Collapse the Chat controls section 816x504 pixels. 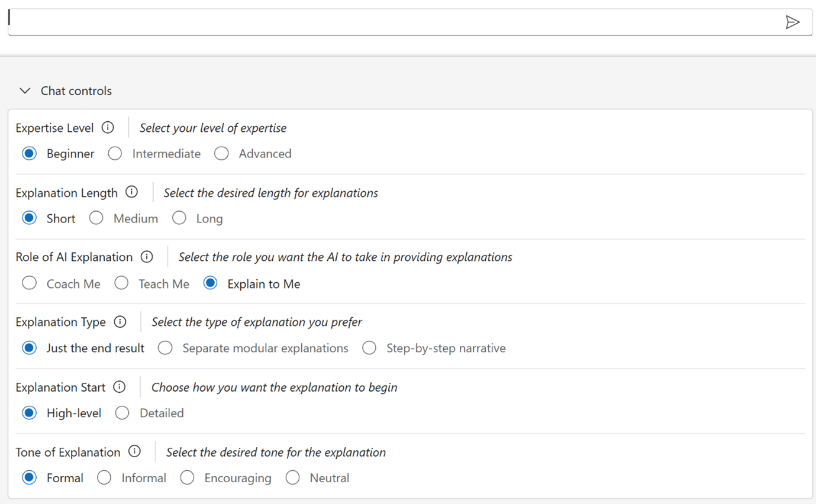tap(25, 91)
